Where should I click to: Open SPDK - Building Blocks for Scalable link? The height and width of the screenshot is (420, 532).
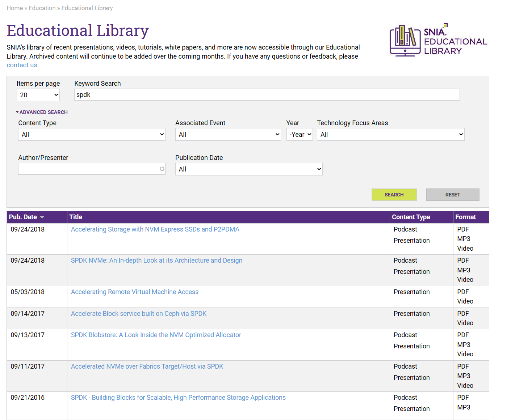(178, 398)
